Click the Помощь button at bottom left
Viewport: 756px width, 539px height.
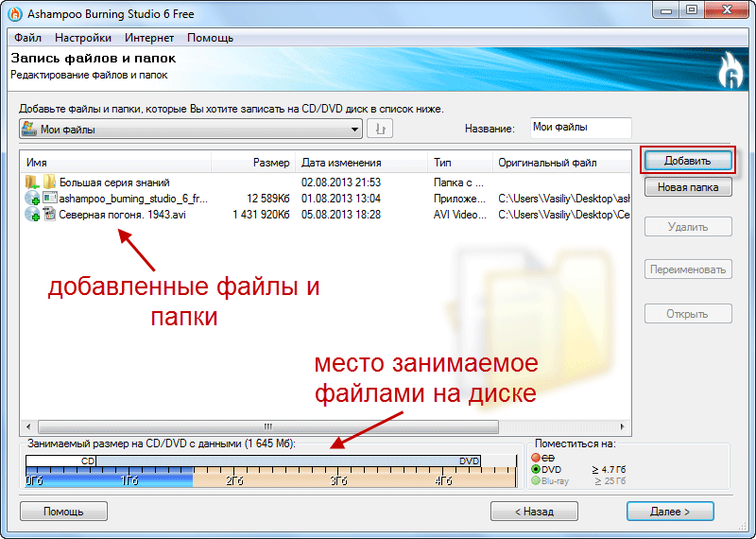coord(63,512)
